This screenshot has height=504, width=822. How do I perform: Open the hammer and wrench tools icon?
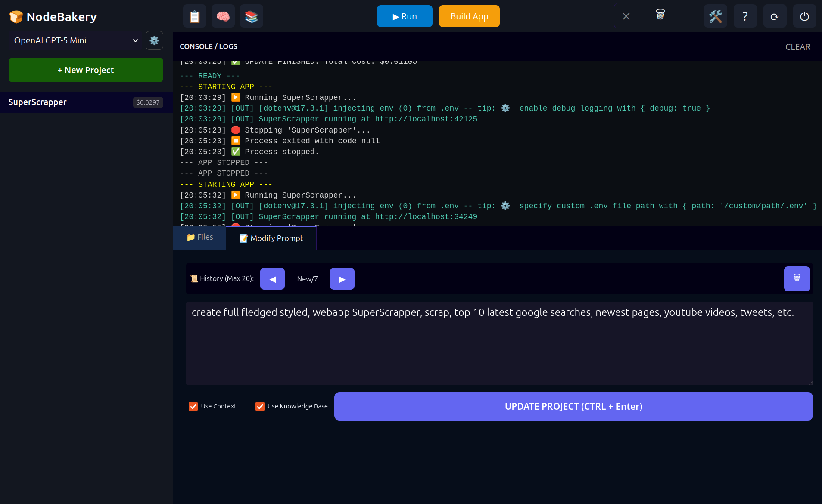pyautogui.click(x=715, y=16)
